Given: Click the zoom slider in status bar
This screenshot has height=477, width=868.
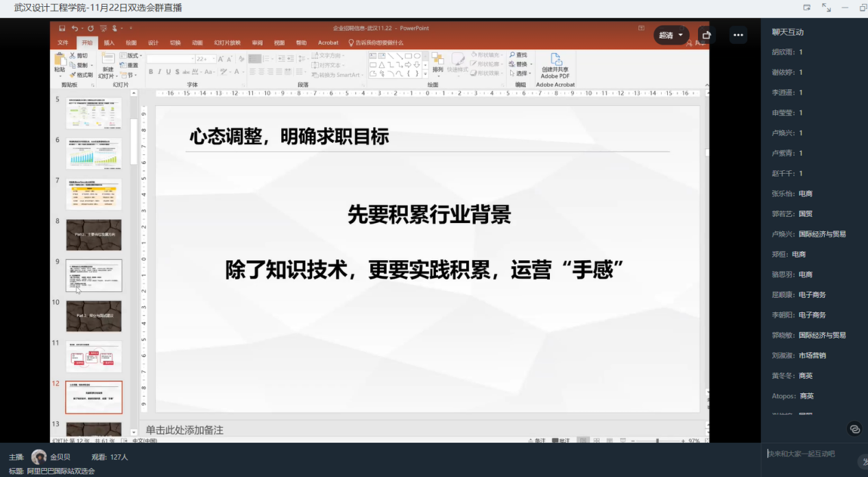Looking at the screenshot, I should [x=657, y=441].
